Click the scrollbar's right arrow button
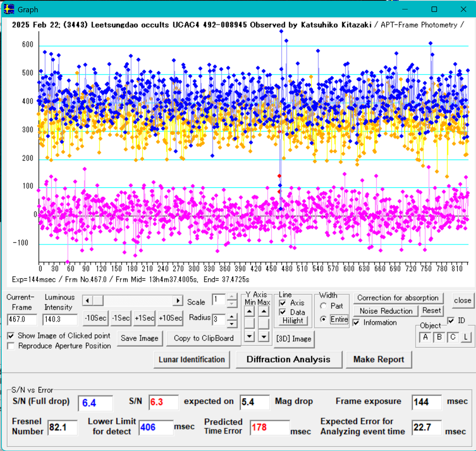This screenshot has width=476, height=451. click(x=178, y=300)
